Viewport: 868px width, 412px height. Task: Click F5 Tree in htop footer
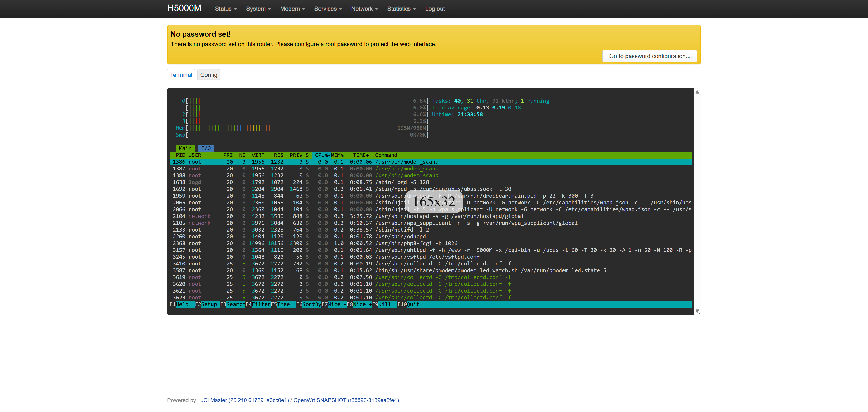point(283,304)
